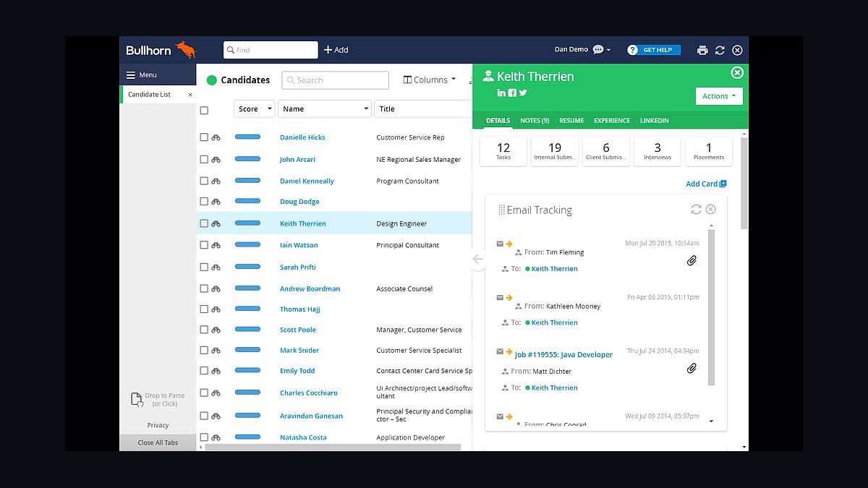Click the Close All Tabs button

point(158,442)
